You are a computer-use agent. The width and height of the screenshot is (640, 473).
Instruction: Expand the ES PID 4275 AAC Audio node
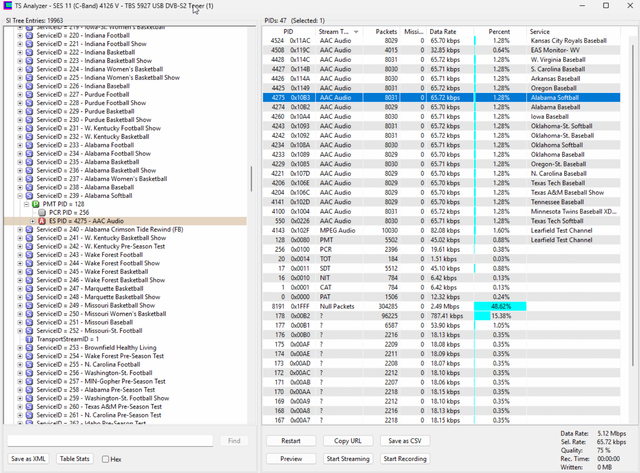click(33, 221)
